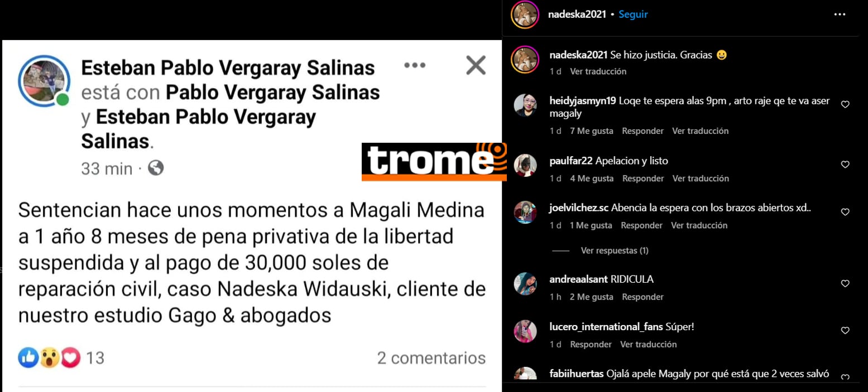The image size is (868, 392).
Task: Open the 2 comentarios link
Action: click(431, 357)
